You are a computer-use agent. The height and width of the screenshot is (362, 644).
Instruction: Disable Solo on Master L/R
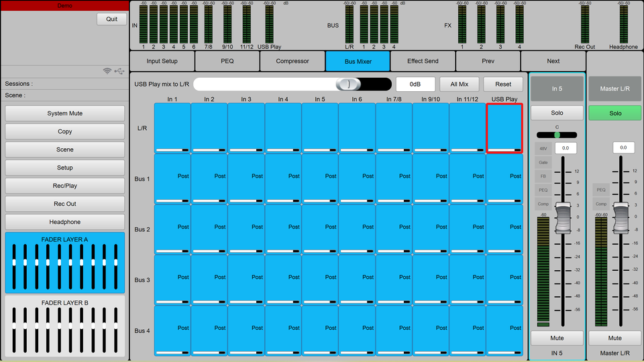pos(614,113)
